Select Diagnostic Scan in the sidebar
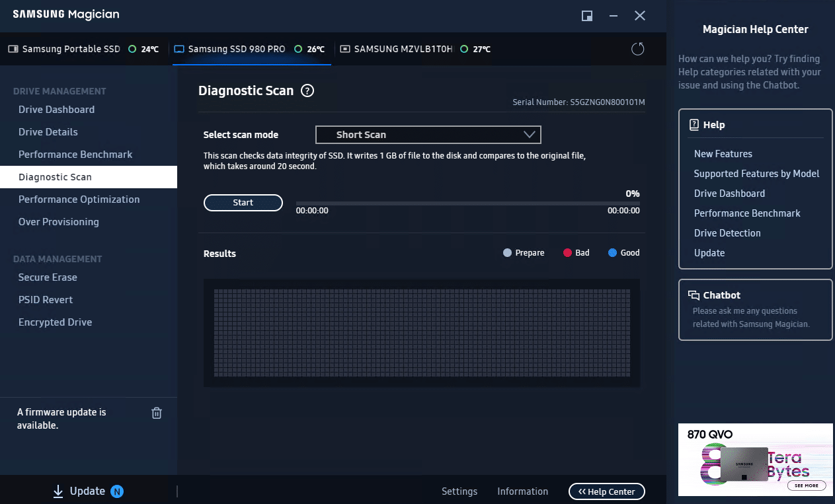Screen dimensions: 835x504 click(x=89, y=177)
